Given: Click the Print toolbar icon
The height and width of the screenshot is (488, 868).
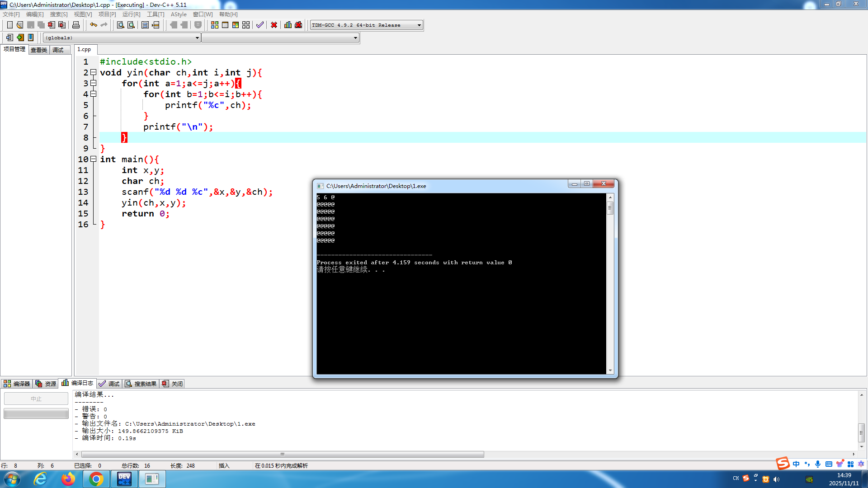Looking at the screenshot, I should [x=76, y=25].
